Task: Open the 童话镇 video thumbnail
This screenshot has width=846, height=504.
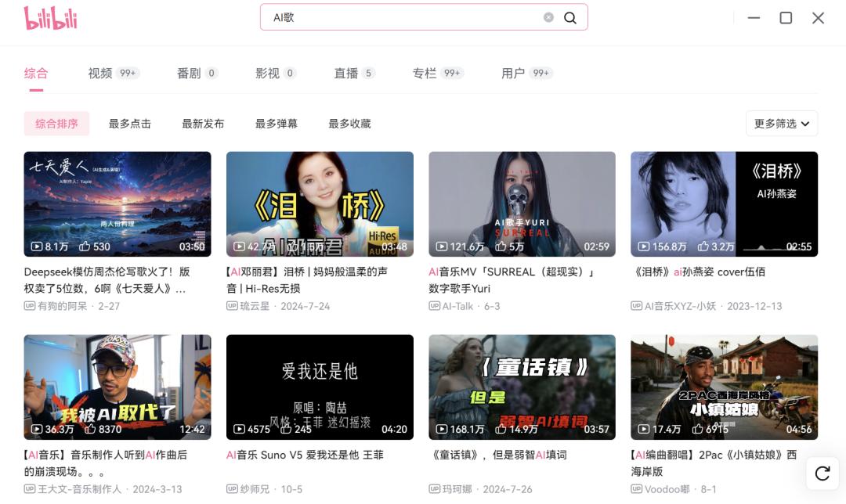Action: pos(522,387)
